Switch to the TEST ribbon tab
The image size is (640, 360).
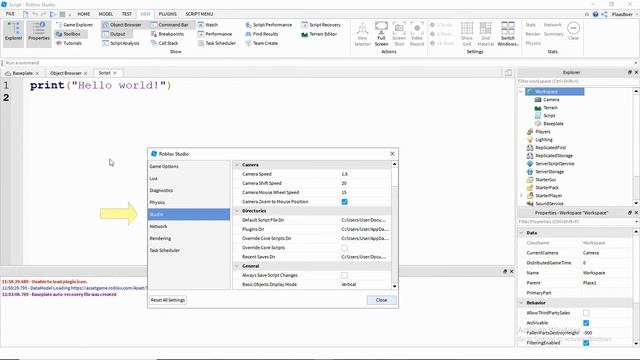[127, 14]
